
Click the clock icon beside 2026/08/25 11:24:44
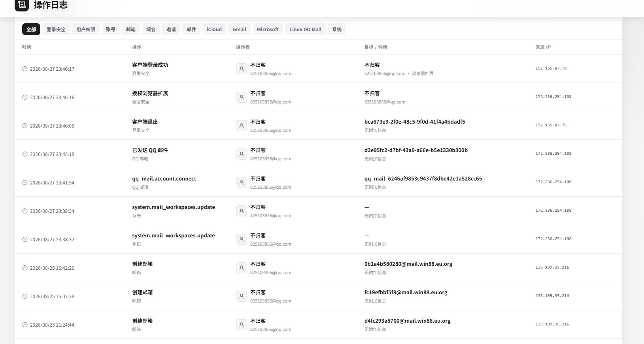click(25, 325)
